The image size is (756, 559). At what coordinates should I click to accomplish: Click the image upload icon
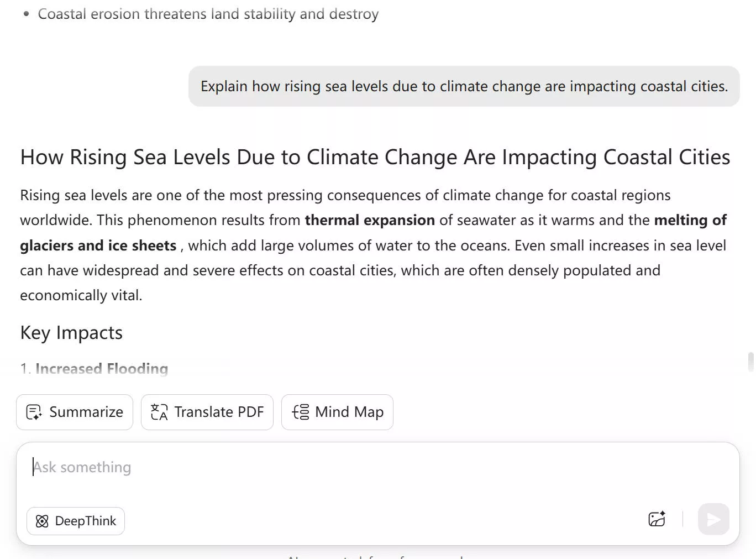tap(657, 519)
